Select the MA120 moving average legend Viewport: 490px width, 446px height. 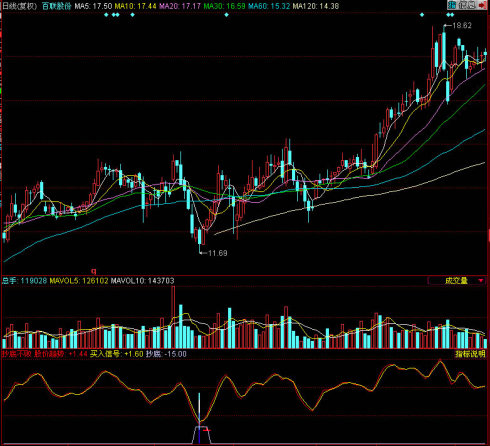pos(316,6)
